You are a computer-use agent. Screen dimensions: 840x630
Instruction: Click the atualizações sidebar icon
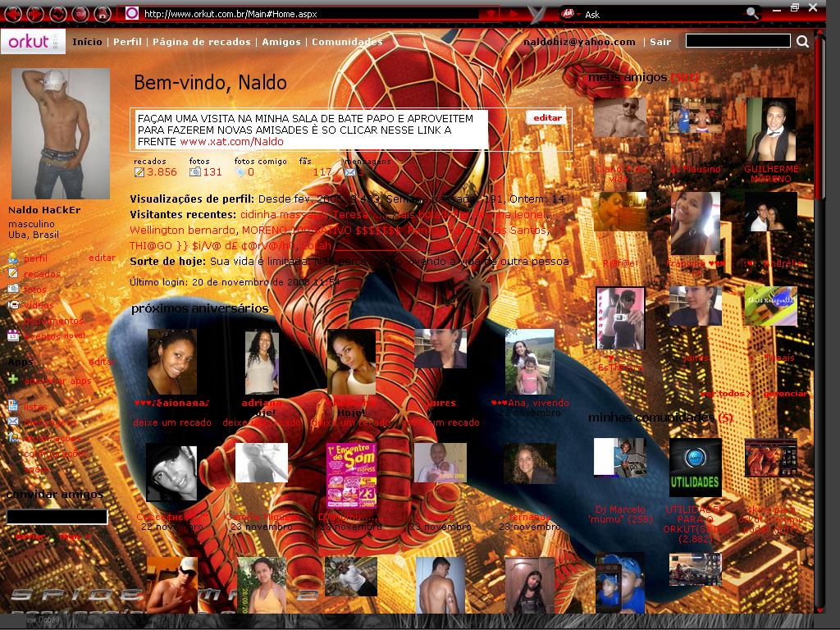coord(13,438)
